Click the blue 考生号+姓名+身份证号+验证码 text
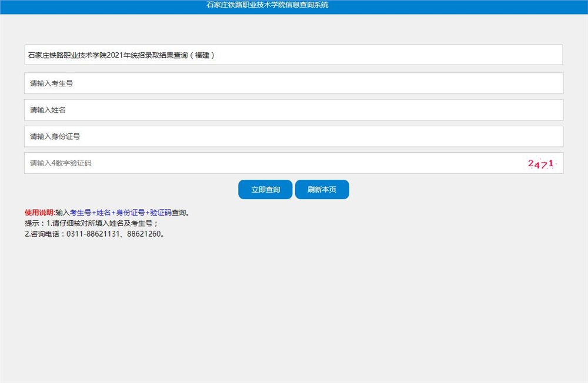Screen dimensions: 588x383 click(x=121, y=213)
